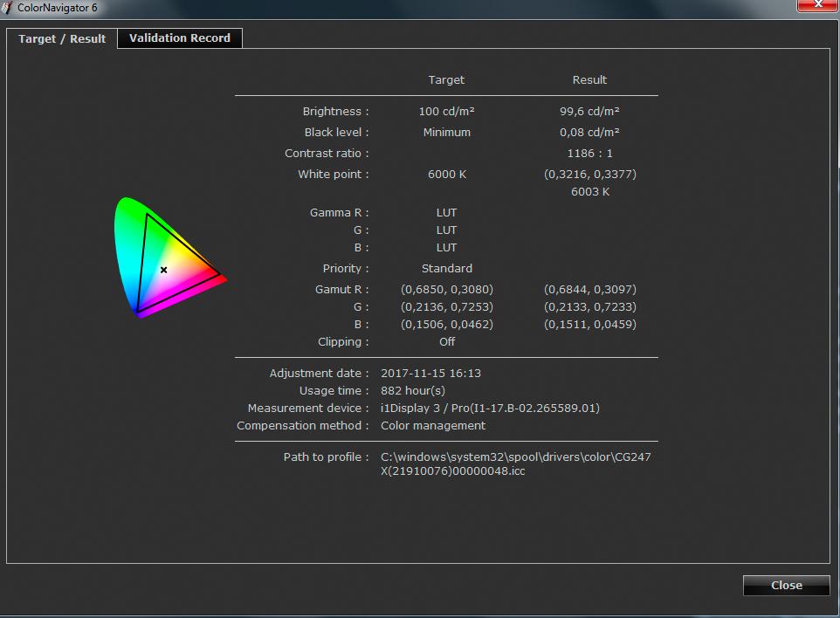Click the ColorNavigator 6 title text
Screen dimensions: 840x618
tap(58, 8)
